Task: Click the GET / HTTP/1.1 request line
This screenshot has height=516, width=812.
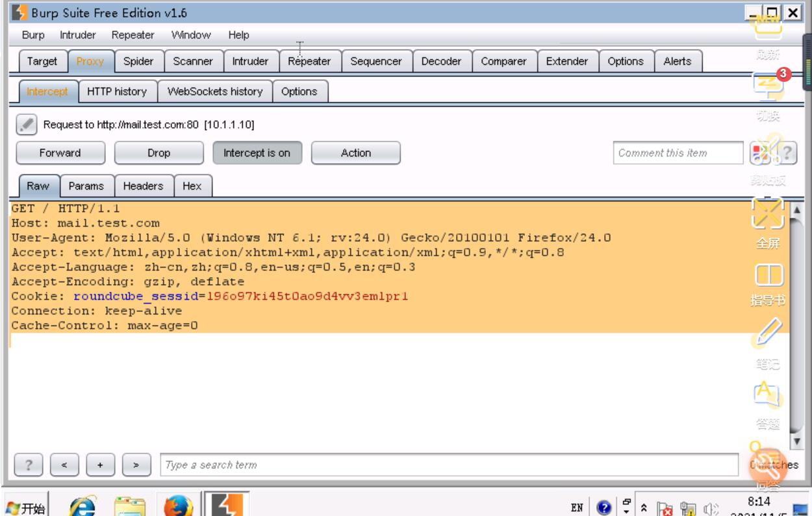Action: [x=66, y=209]
